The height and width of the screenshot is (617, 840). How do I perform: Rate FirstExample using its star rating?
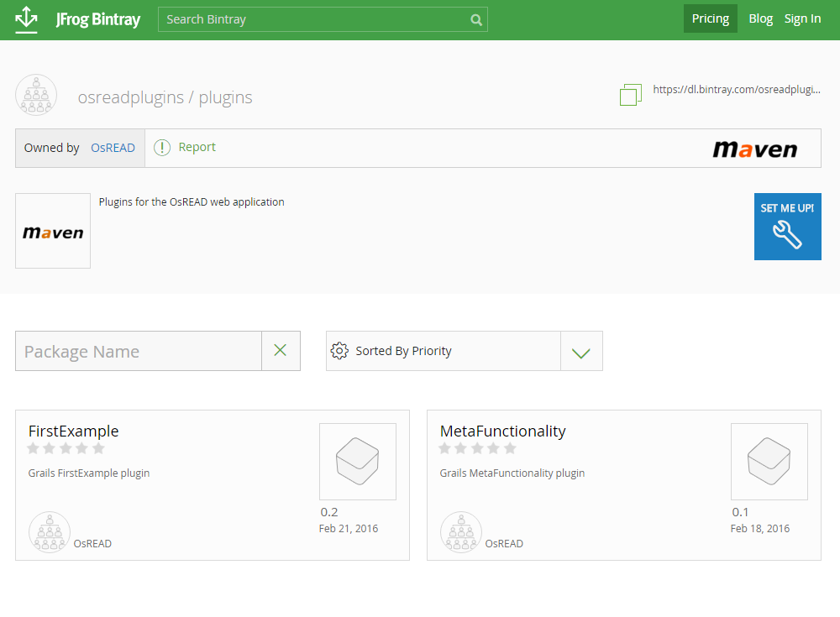click(66, 448)
